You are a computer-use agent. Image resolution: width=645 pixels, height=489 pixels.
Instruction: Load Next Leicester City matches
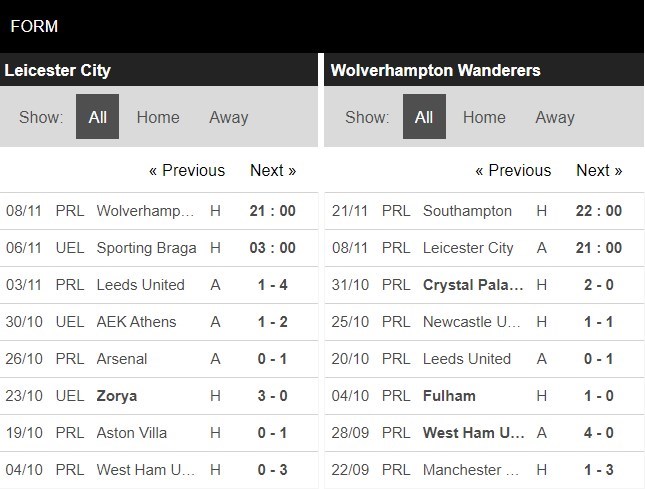(x=273, y=170)
